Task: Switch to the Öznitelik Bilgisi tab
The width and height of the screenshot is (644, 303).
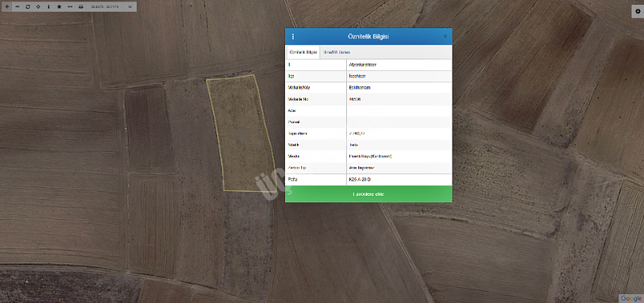Action: click(303, 52)
